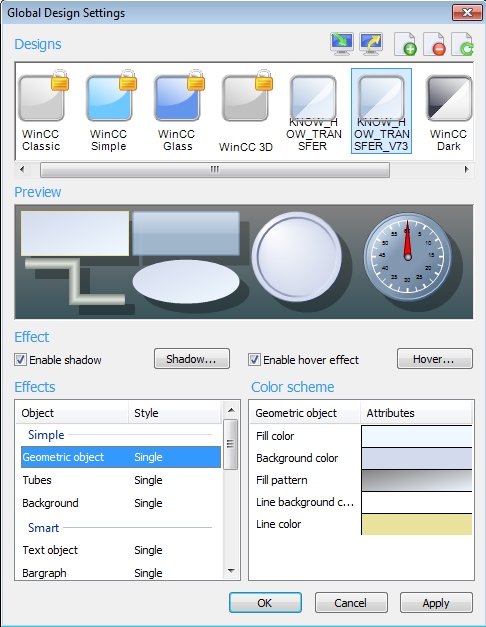Select the Background row in Effects
This screenshot has width=486, height=627.
[x=121, y=503]
